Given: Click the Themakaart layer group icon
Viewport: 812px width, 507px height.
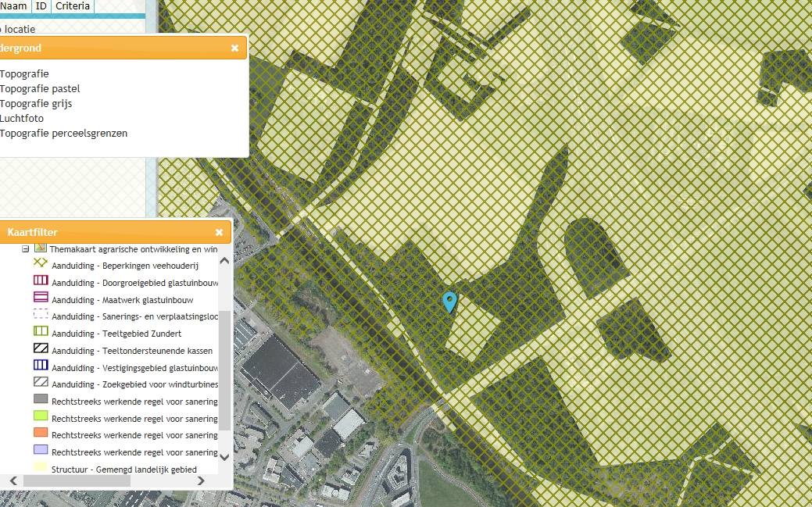Looking at the screenshot, I should click(41, 248).
